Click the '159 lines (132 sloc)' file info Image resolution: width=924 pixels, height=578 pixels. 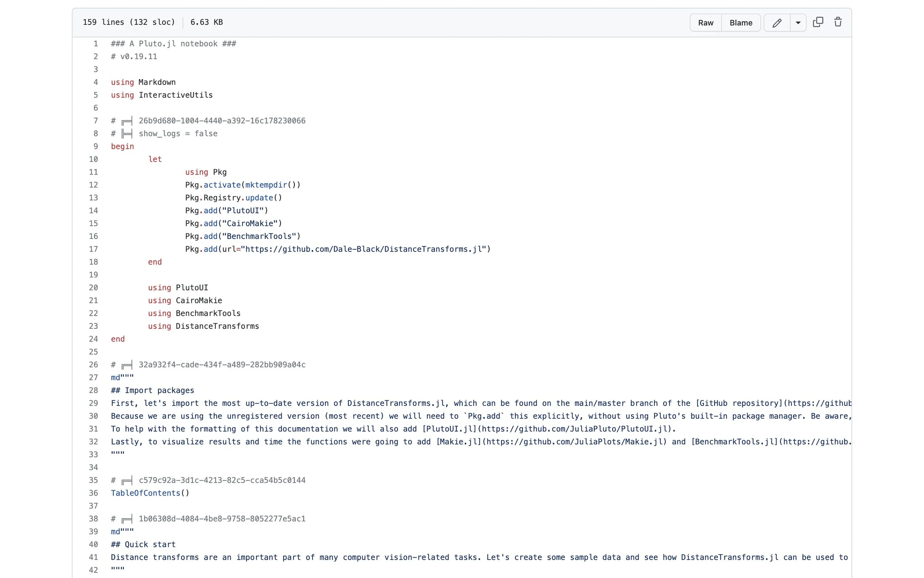click(129, 22)
